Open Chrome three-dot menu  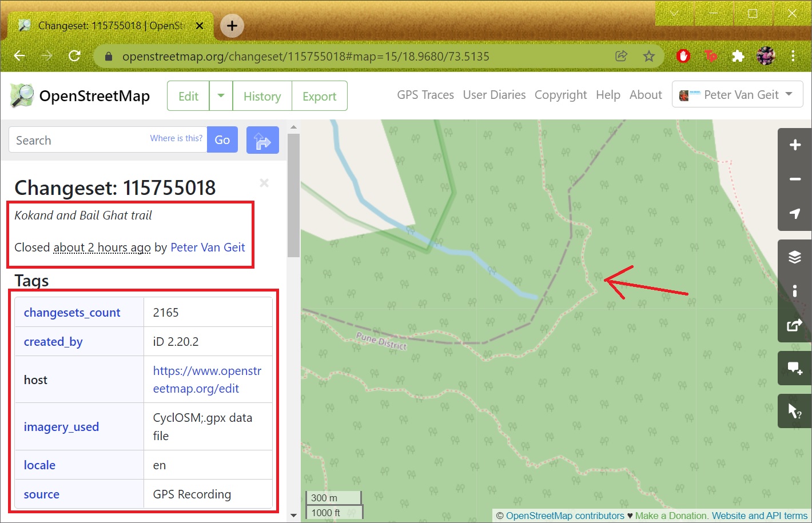793,56
